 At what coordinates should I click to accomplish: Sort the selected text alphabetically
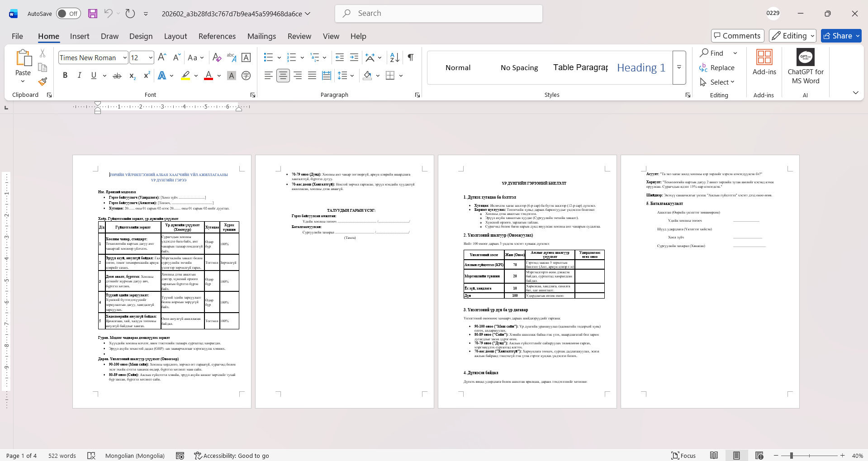394,57
